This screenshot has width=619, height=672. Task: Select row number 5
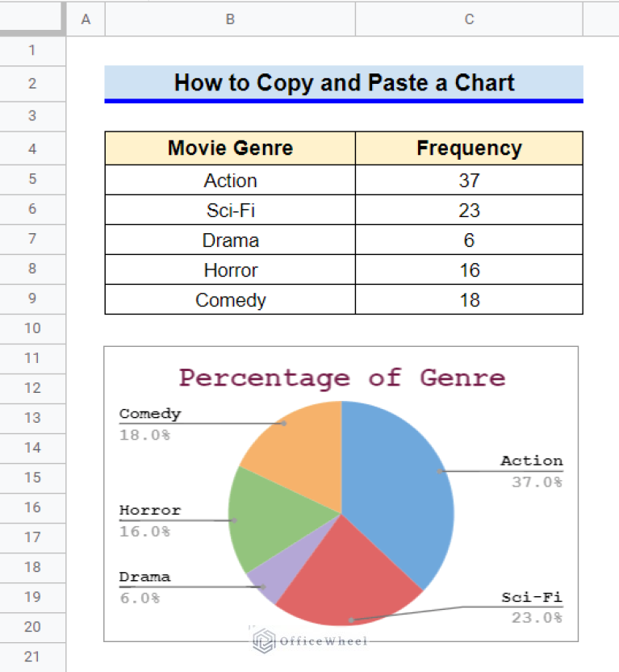[32, 180]
